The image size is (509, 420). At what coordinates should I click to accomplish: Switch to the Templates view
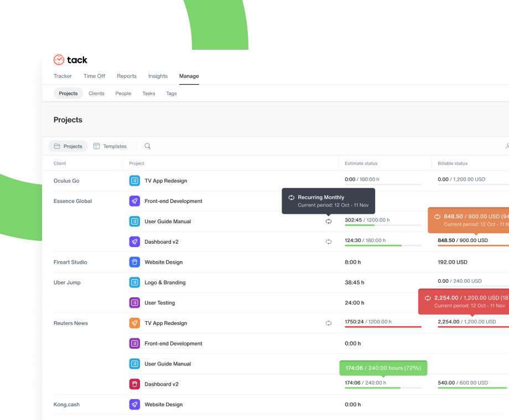[110, 146]
